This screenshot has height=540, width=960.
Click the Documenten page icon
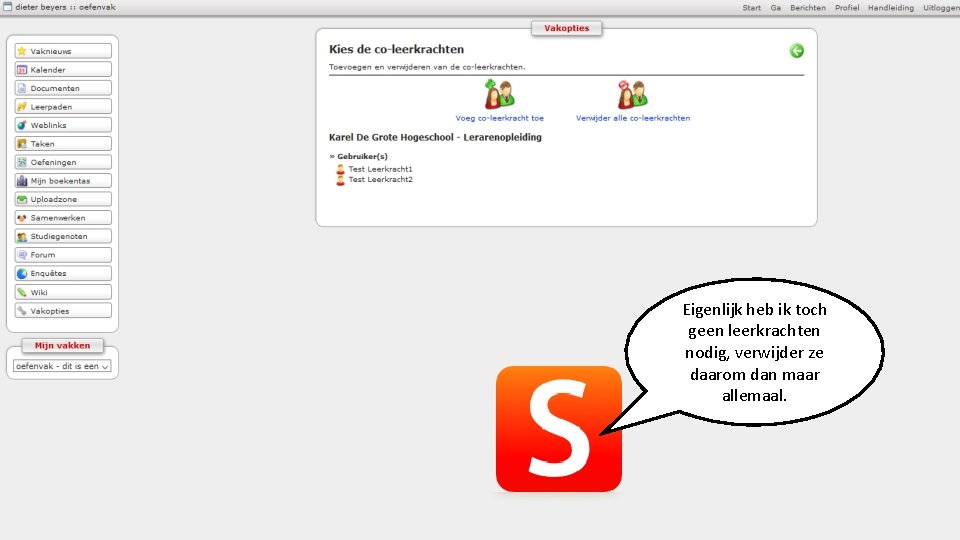(22, 88)
